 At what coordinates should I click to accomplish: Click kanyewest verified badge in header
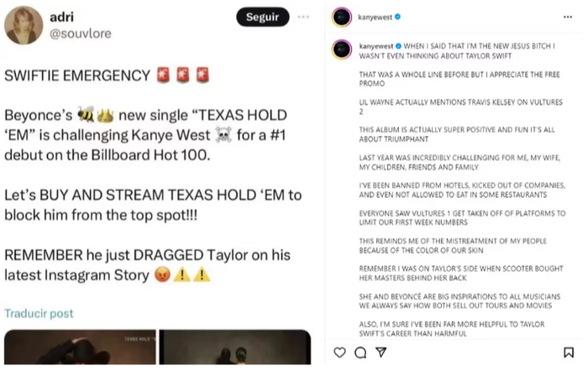(397, 17)
